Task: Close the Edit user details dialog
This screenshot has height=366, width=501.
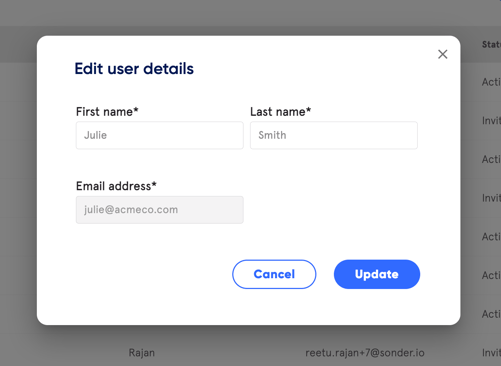Action: 442,54
